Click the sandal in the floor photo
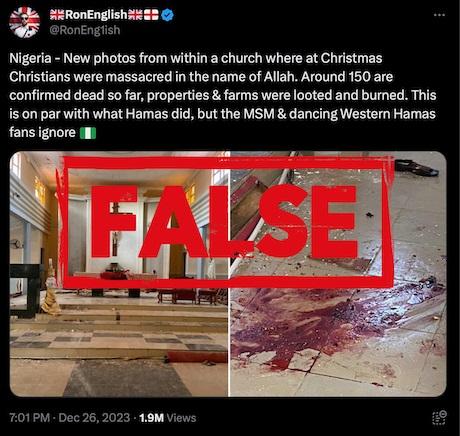 (x=417, y=167)
